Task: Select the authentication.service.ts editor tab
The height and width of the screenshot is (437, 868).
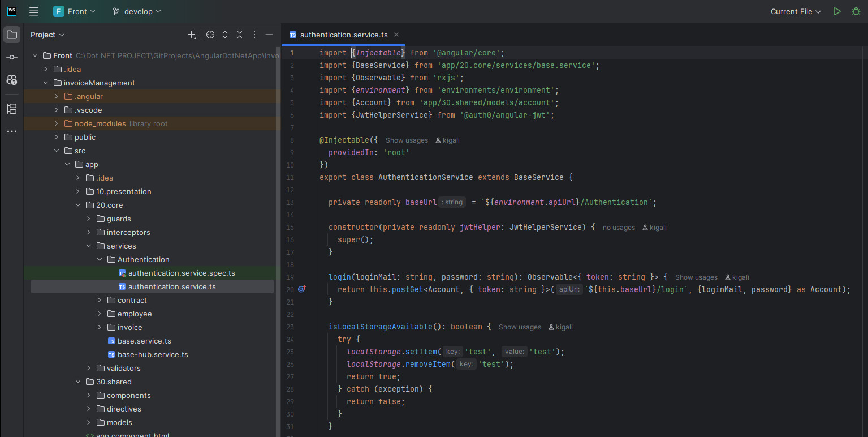Action: [x=344, y=35]
